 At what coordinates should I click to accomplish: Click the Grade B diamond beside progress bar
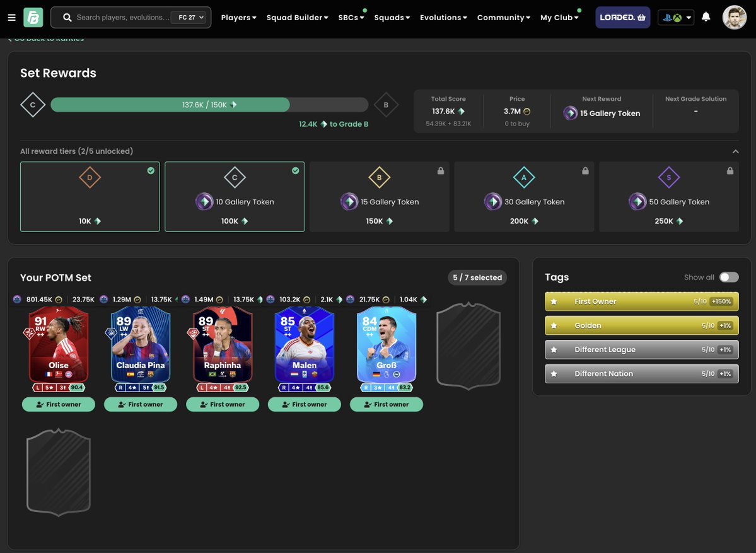tap(386, 105)
